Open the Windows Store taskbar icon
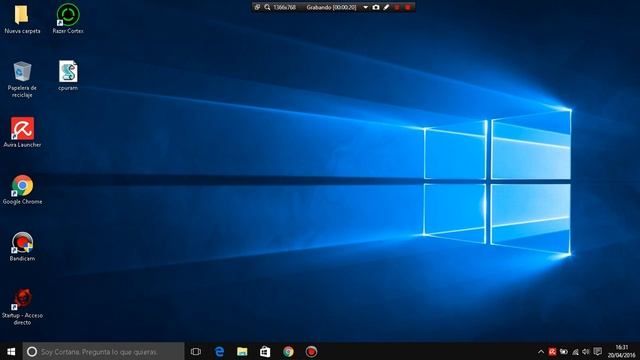Image resolution: width=640 pixels, height=360 pixels. (265, 351)
